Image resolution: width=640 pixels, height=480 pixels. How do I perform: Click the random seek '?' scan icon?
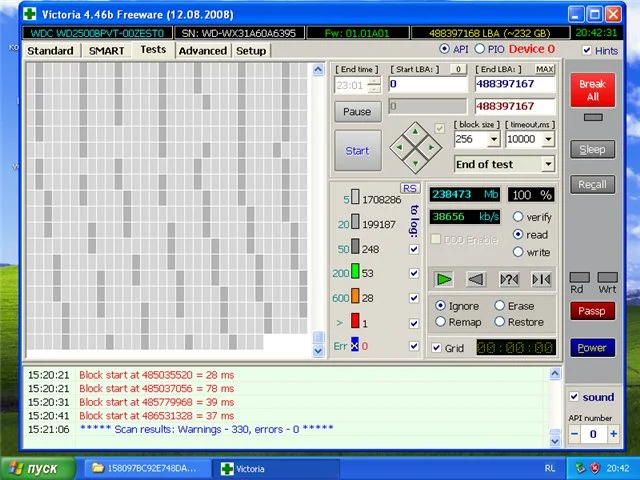[509, 279]
